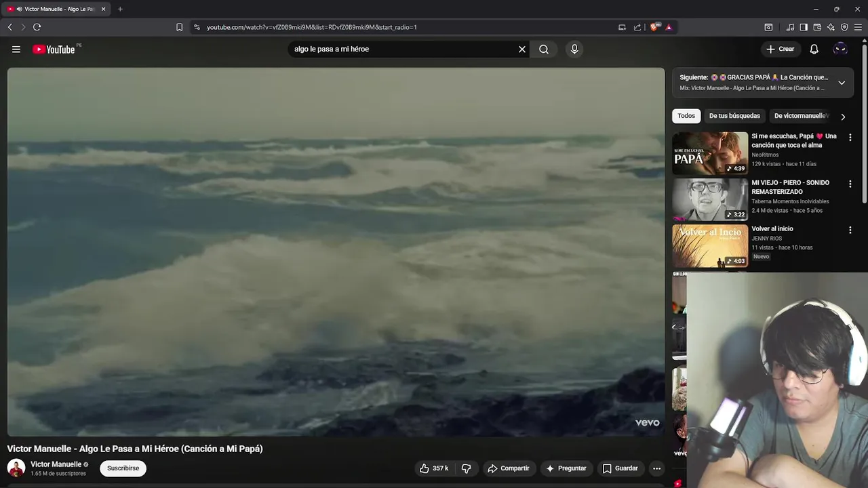Viewport: 868px width, 488px height.
Task: Save video with Guardar button
Action: coord(620,468)
